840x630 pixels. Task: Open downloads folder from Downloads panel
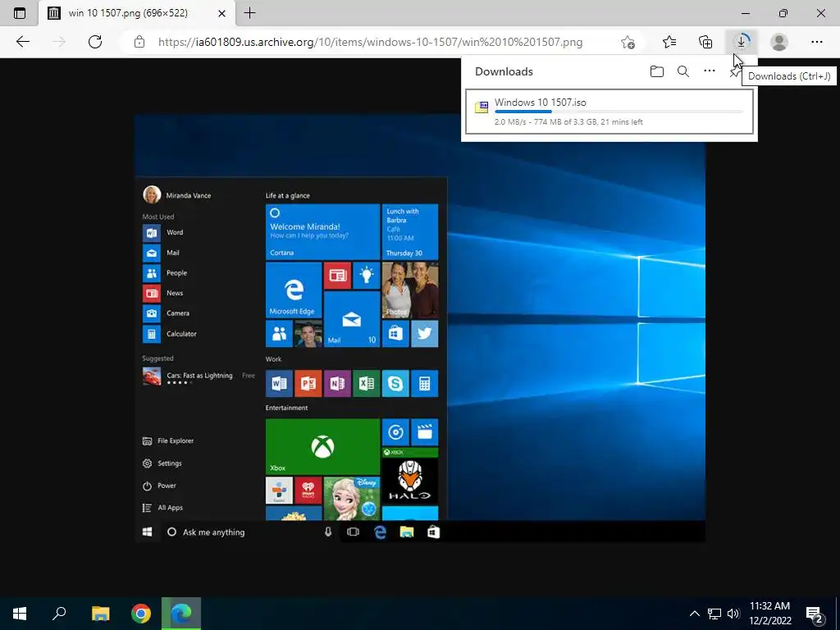click(x=657, y=71)
